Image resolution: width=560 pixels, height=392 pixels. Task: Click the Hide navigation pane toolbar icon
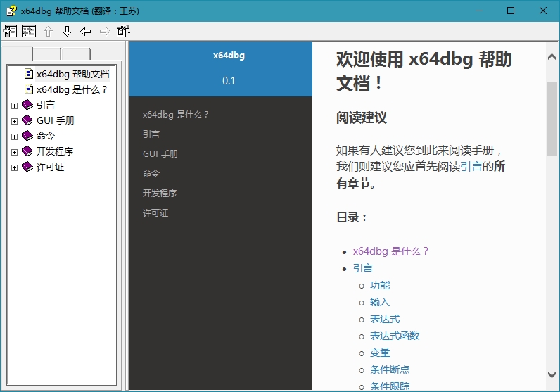pos(10,31)
